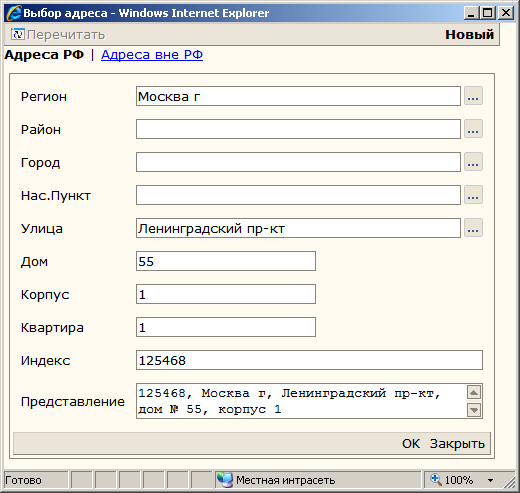The image size is (520, 493).
Task: Click the Корпус field label
Action: tap(45, 295)
